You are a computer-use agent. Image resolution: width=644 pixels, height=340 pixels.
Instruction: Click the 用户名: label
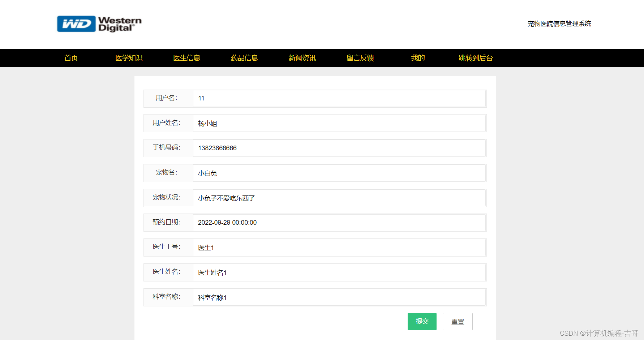click(x=167, y=98)
